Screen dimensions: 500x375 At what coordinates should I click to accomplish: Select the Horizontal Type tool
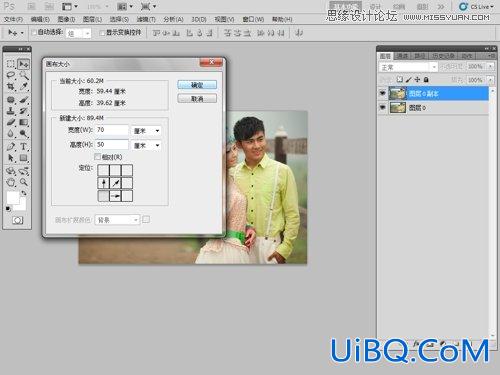coord(23,146)
